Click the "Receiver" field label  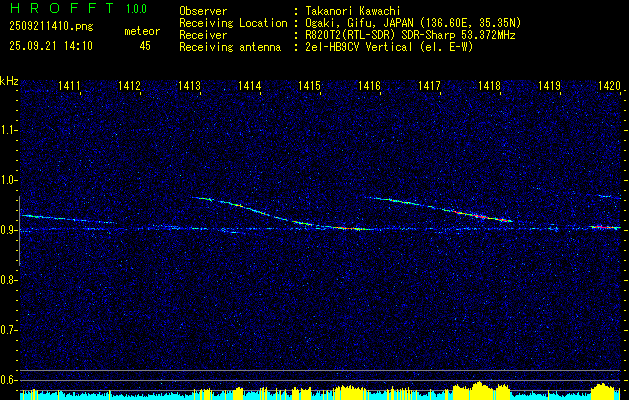click(x=203, y=35)
